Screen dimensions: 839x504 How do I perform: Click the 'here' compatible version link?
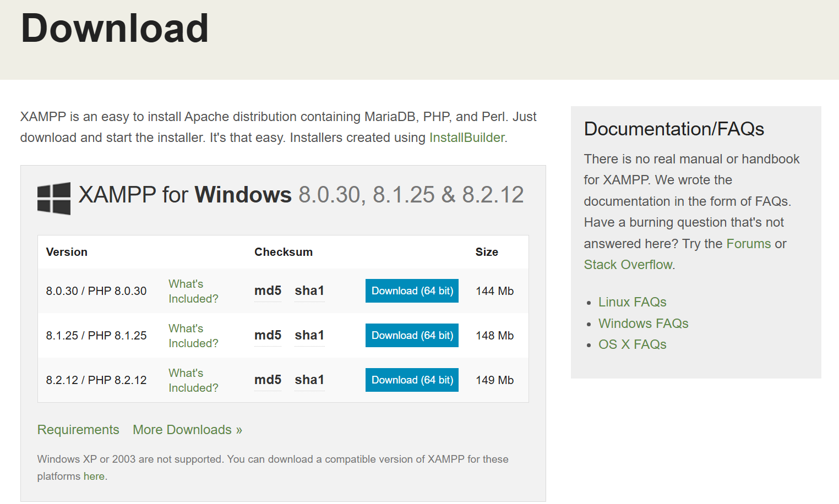[94, 476]
